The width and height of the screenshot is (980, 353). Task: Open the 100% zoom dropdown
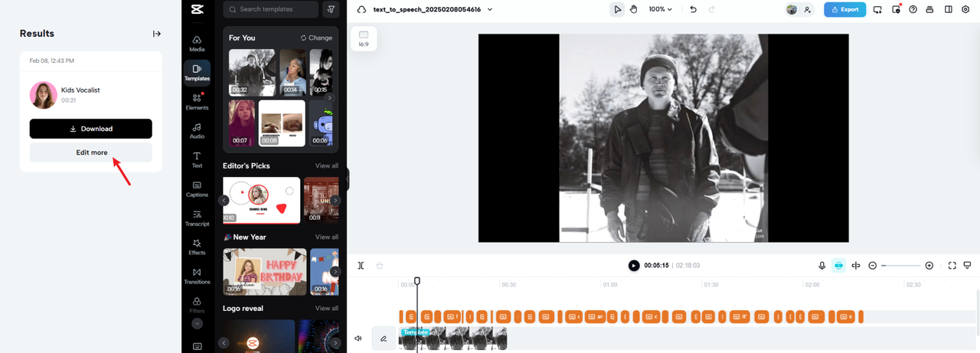tap(660, 9)
